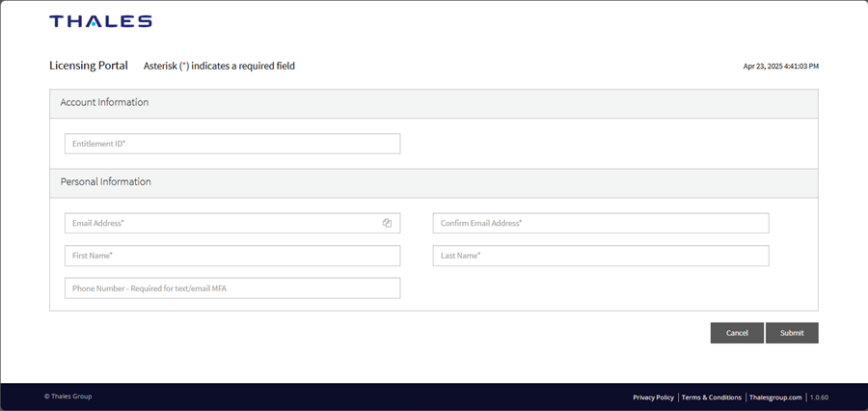Click the icon inside the Email Address field

[387, 223]
